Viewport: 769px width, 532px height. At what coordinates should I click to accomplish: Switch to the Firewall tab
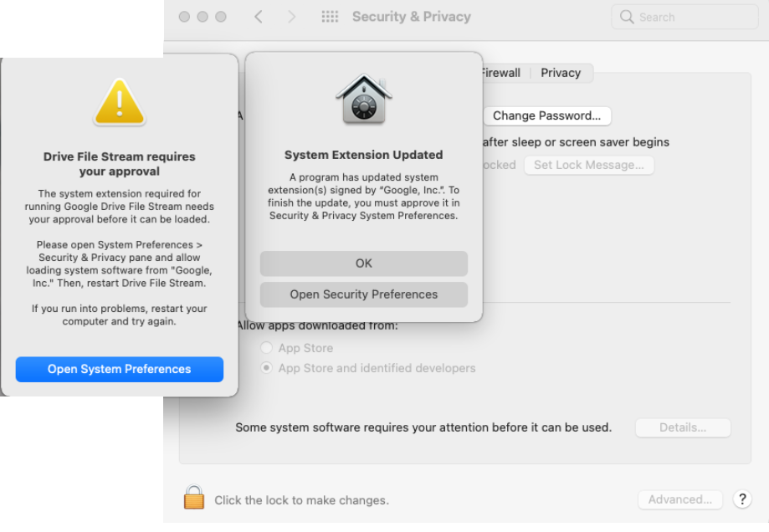(500, 73)
